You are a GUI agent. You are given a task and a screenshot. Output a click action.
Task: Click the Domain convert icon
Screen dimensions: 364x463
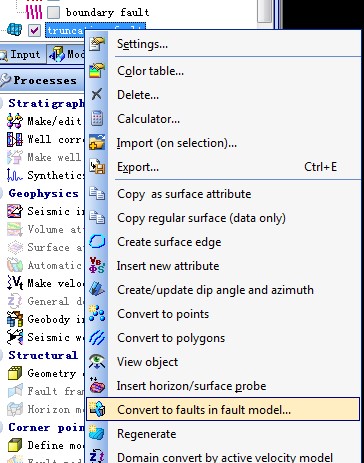(x=97, y=457)
